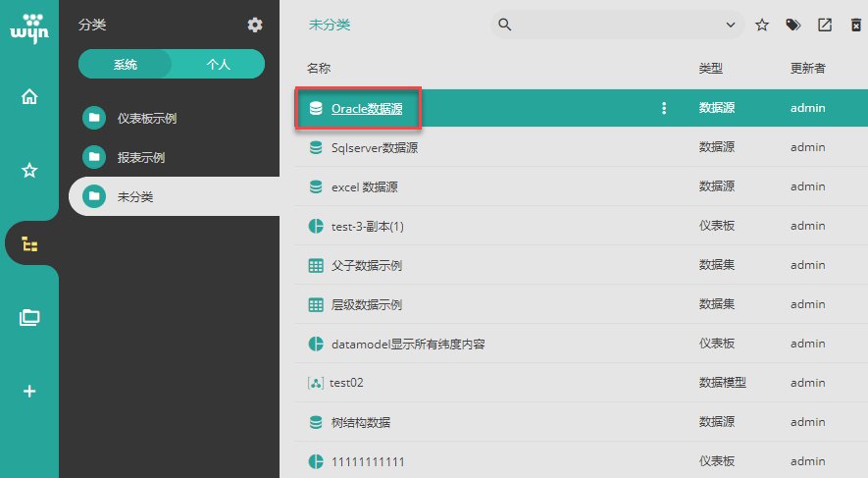The image size is (868, 478).
Task: Open the more options menu for Oracle数据源
Action: pyautogui.click(x=664, y=108)
